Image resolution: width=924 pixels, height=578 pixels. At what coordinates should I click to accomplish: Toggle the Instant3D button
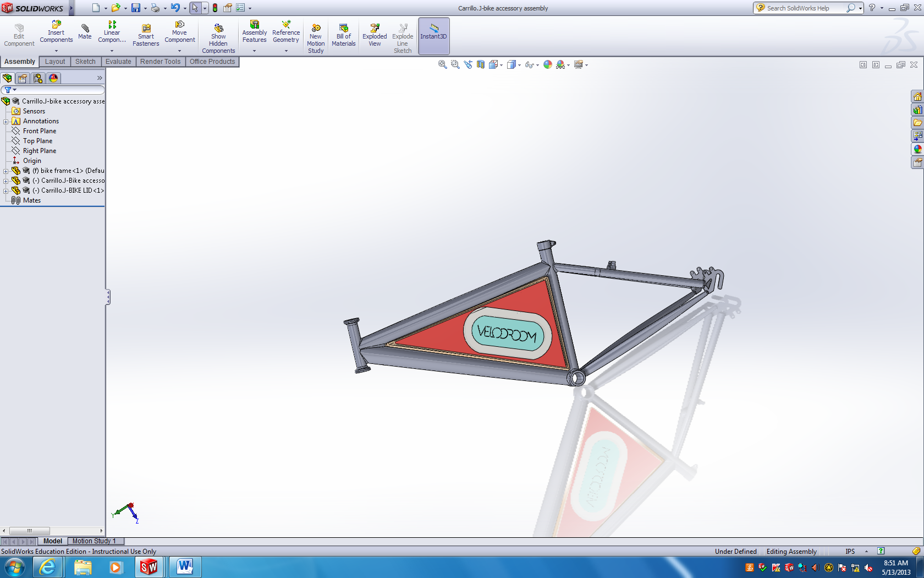coord(434,36)
